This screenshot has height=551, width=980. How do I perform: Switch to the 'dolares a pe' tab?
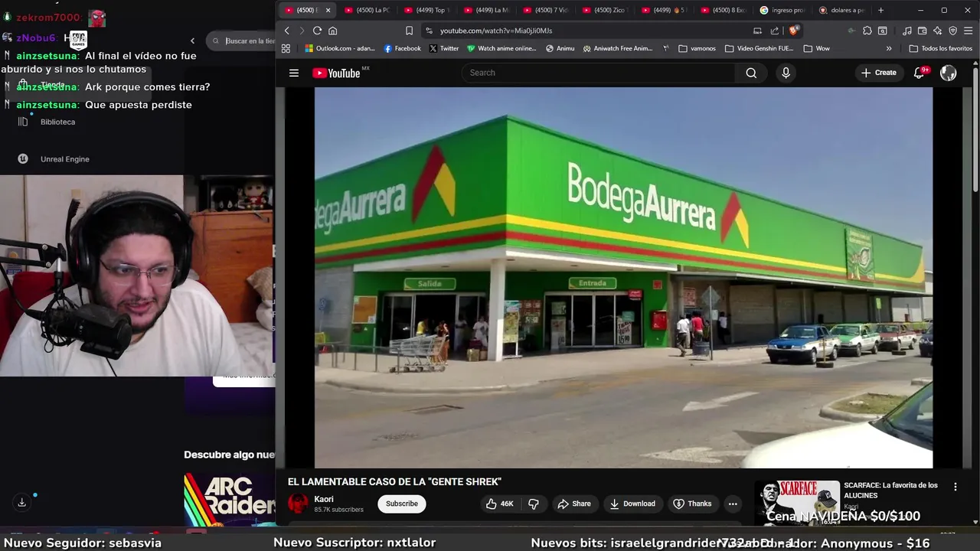pos(842,10)
